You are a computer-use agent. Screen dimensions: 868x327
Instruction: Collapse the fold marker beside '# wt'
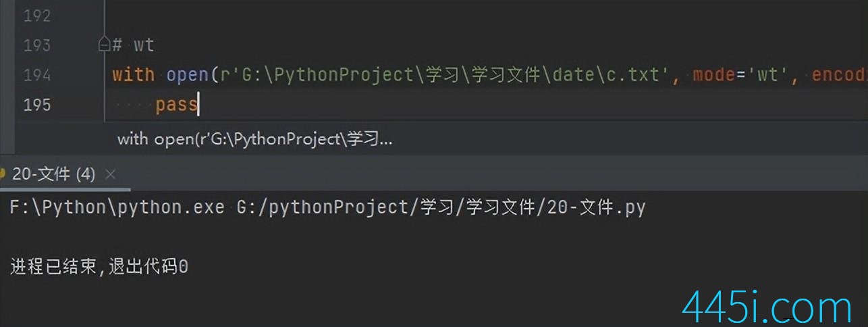tap(104, 45)
